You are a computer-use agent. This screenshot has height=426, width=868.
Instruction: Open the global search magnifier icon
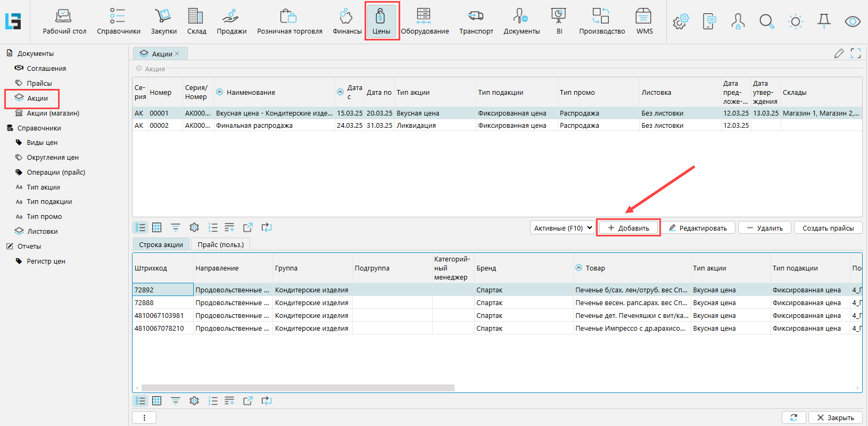766,22
